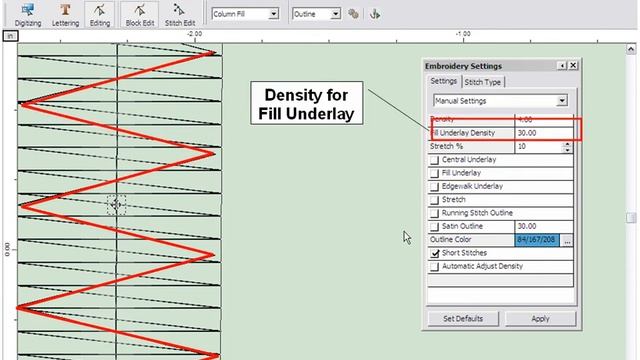The image size is (640, 360).
Task: Increase the Stretch % with up arrow
Action: [x=567, y=144]
